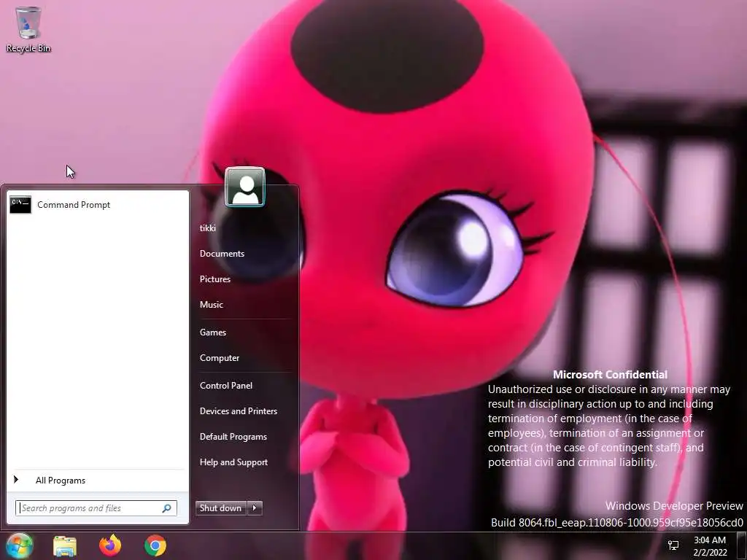Click the Command Prompt icon in the Start menu
Viewport: 747px width, 560px height.
point(20,205)
